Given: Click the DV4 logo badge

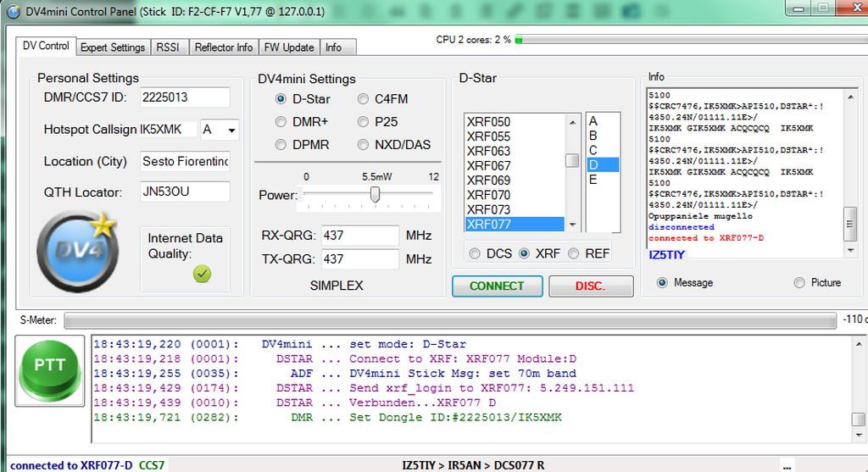Looking at the screenshot, I should coord(77,252).
